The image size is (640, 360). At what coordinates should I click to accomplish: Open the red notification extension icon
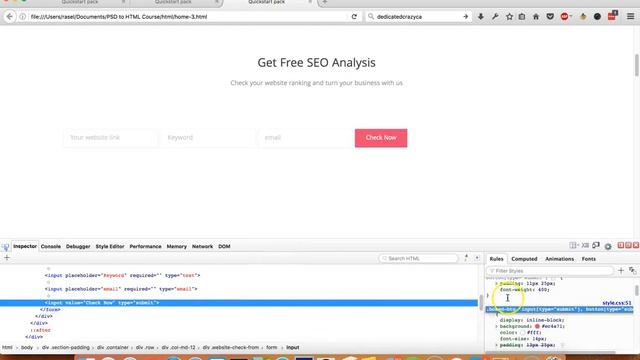[612, 16]
